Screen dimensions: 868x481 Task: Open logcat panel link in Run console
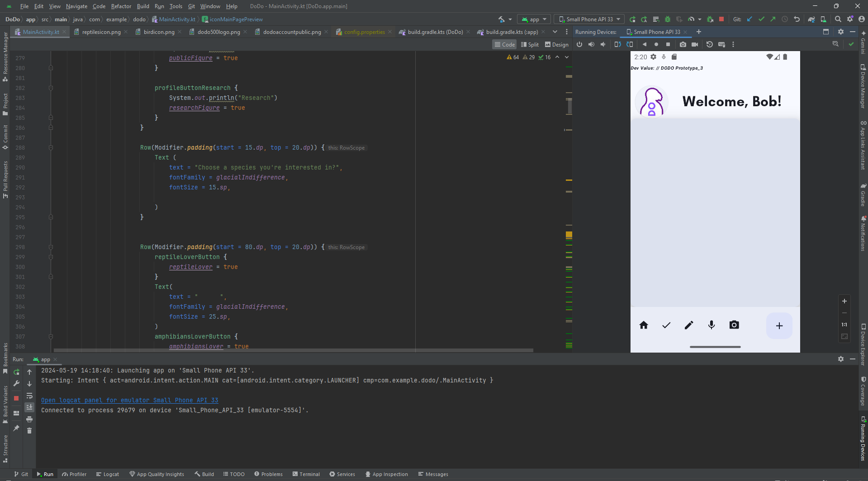click(x=130, y=400)
